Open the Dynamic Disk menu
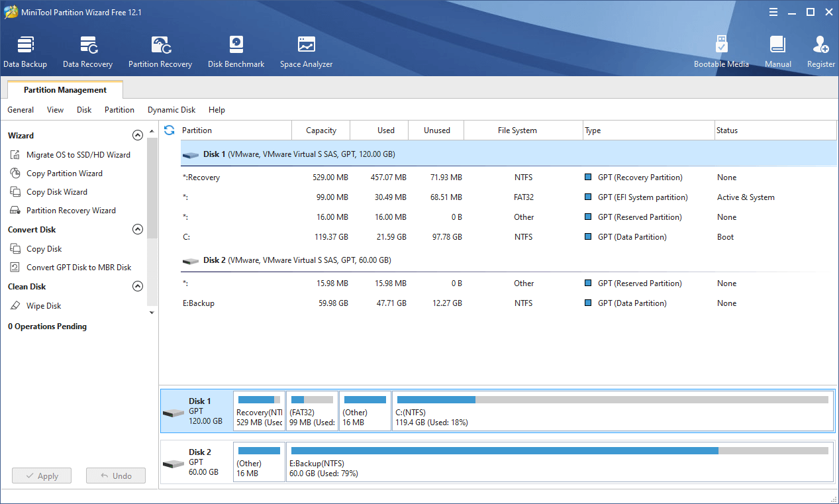The width and height of the screenshot is (839, 504). click(x=172, y=110)
